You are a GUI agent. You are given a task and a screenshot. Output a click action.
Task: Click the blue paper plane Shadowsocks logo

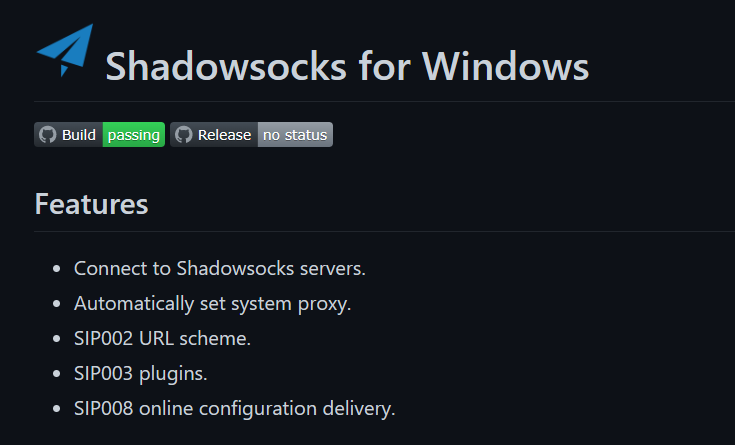65,50
